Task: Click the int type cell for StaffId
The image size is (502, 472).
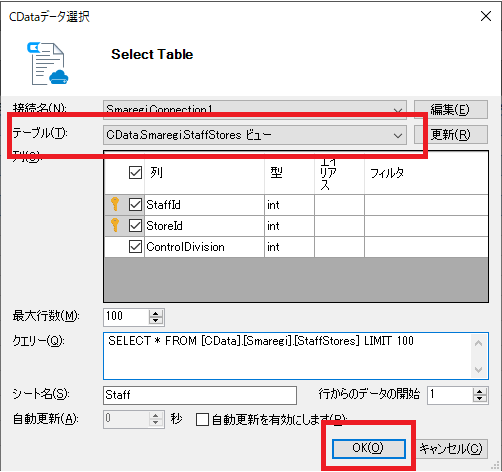Action: [x=290, y=205]
